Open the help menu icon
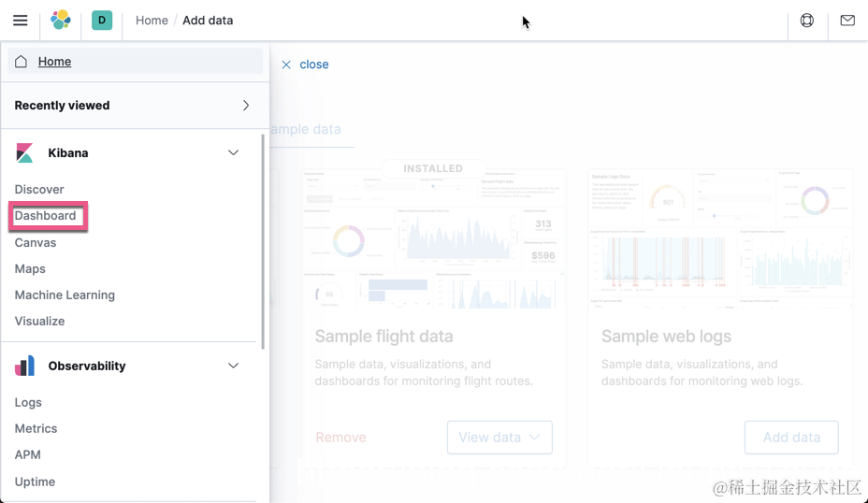The height and width of the screenshot is (503, 868). coord(807,21)
